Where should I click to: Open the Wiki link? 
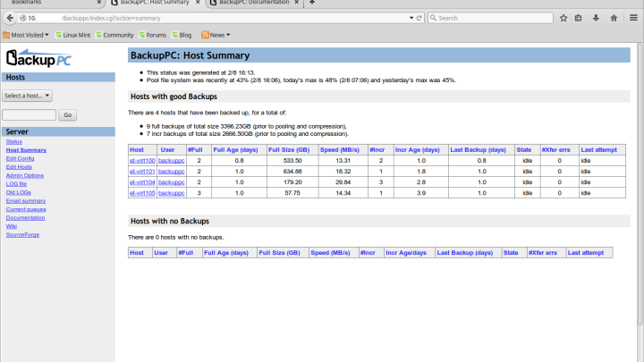click(12, 226)
